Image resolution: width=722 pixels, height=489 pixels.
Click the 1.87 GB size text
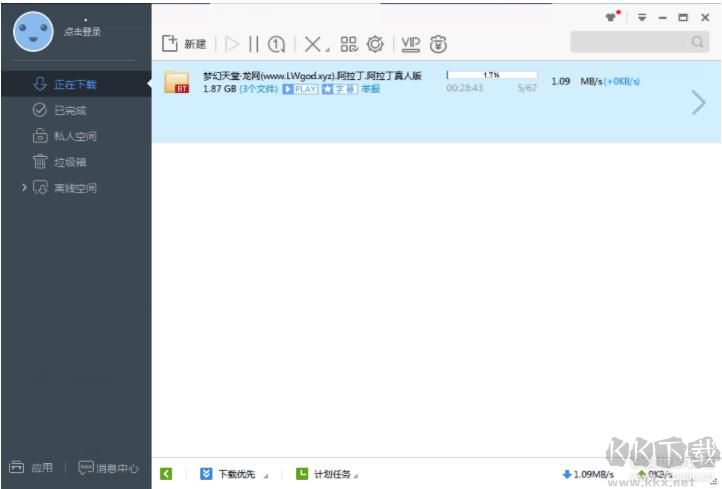tap(219, 89)
